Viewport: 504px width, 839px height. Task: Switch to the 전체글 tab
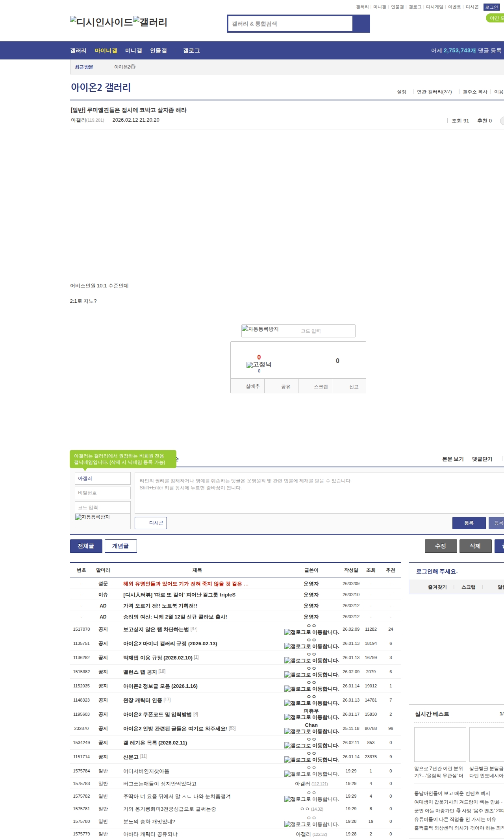[x=86, y=546]
